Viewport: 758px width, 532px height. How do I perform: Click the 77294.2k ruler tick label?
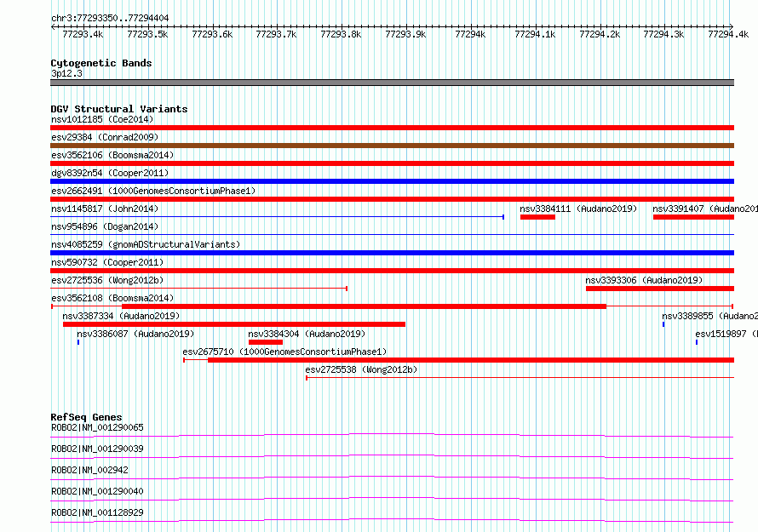[x=600, y=34]
